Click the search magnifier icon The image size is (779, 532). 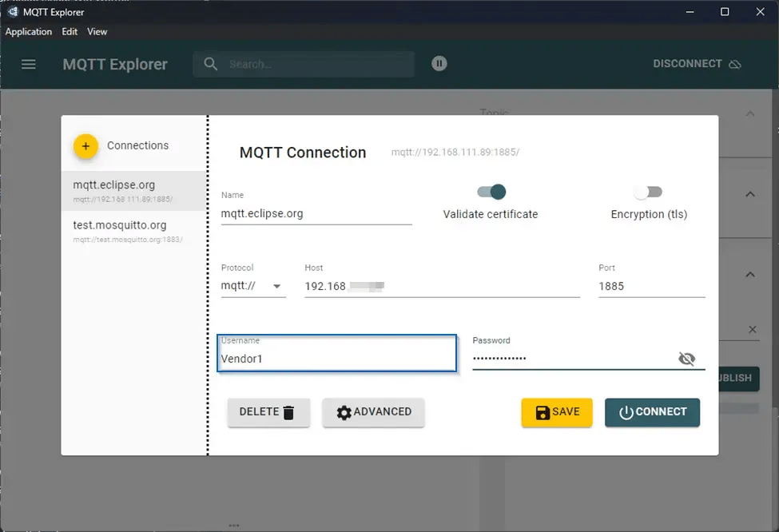(x=210, y=64)
